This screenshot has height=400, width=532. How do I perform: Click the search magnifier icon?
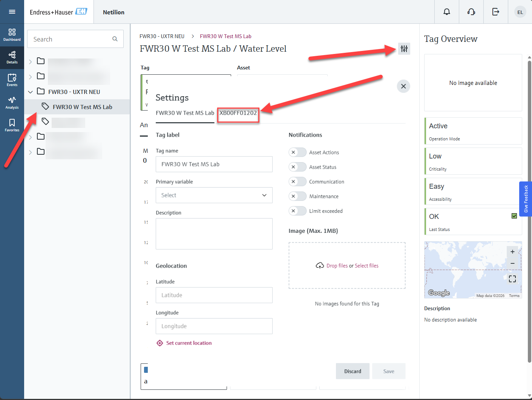[115, 39]
